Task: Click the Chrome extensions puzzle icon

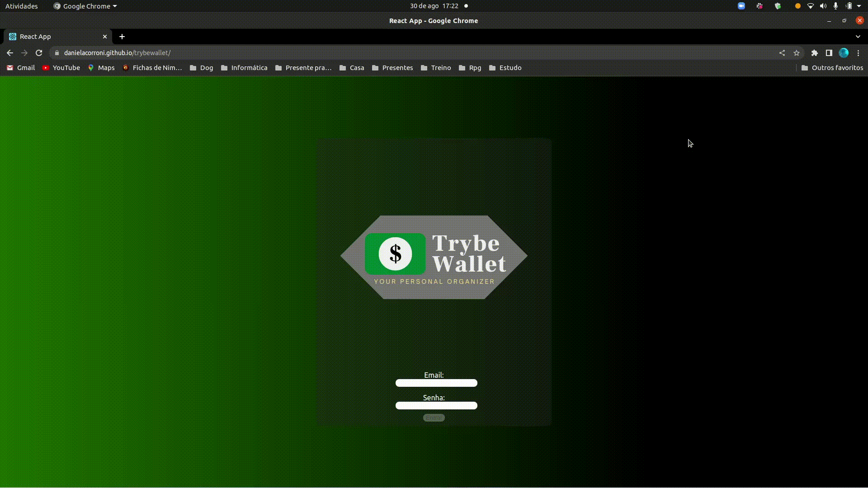Action: pyautogui.click(x=814, y=52)
